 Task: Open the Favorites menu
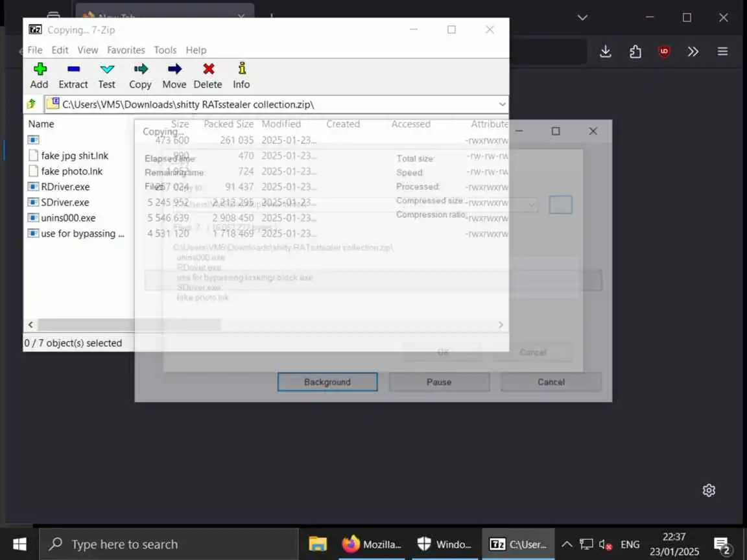[x=126, y=50]
